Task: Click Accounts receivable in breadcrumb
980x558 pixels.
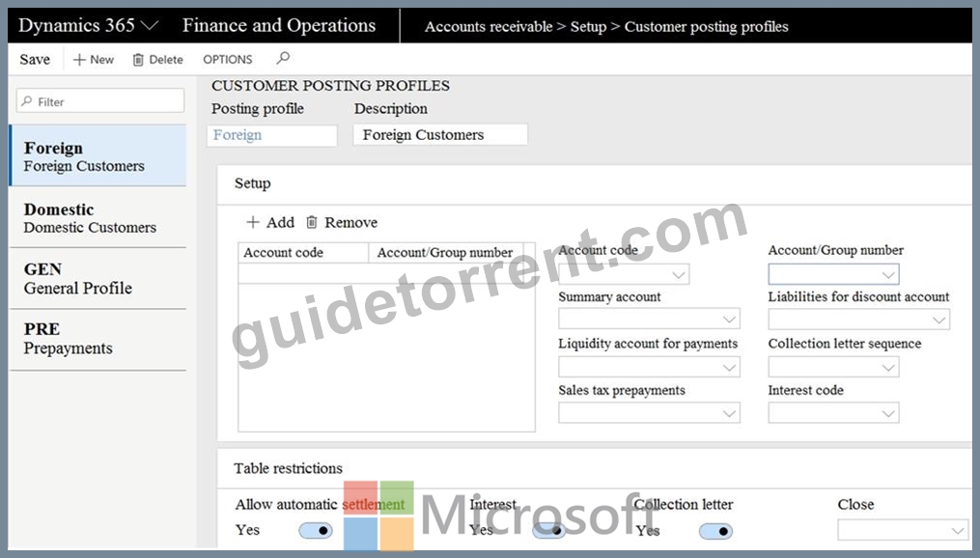Action: tap(489, 27)
